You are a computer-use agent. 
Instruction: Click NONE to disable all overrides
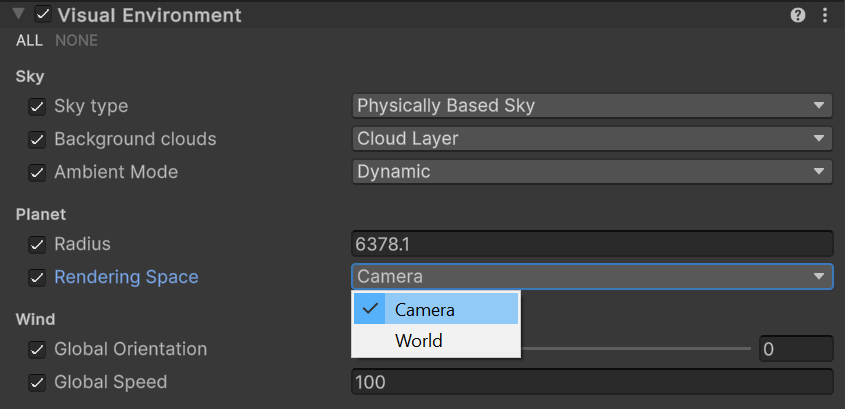[x=76, y=41]
